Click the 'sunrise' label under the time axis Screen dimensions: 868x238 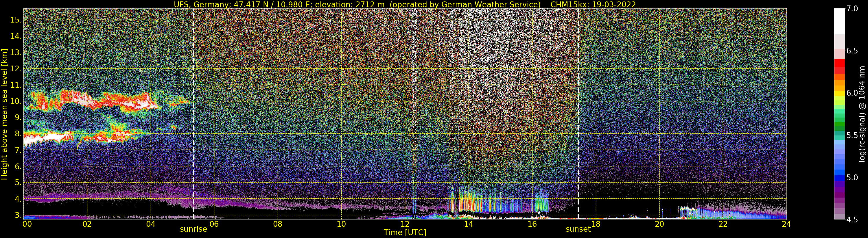(193, 229)
